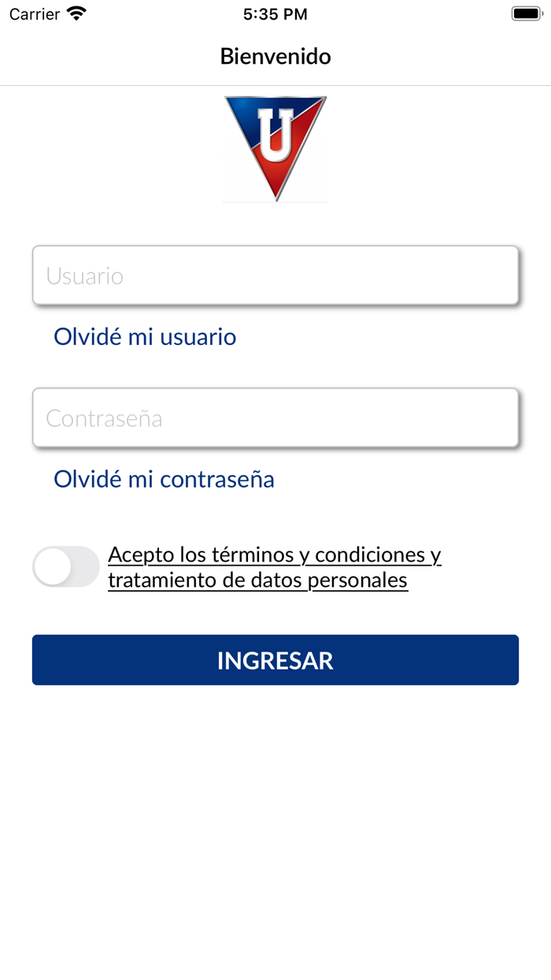The width and height of the screenshot is (551, 980).
Task: Focus the Contraseña password field
Action: [x=275, y=418]
